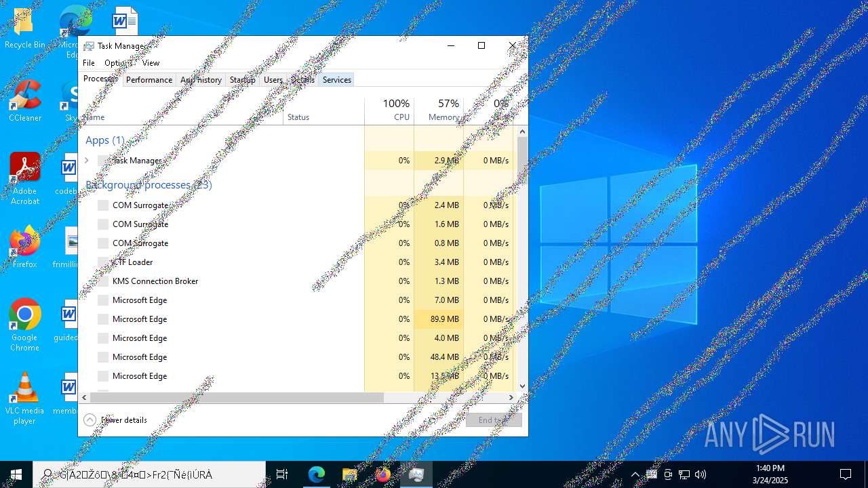This screenshot has width=868, height=488.
Task: Select Task Manager taskbar button
Action: pyautogui.click(x=416, y=474)
